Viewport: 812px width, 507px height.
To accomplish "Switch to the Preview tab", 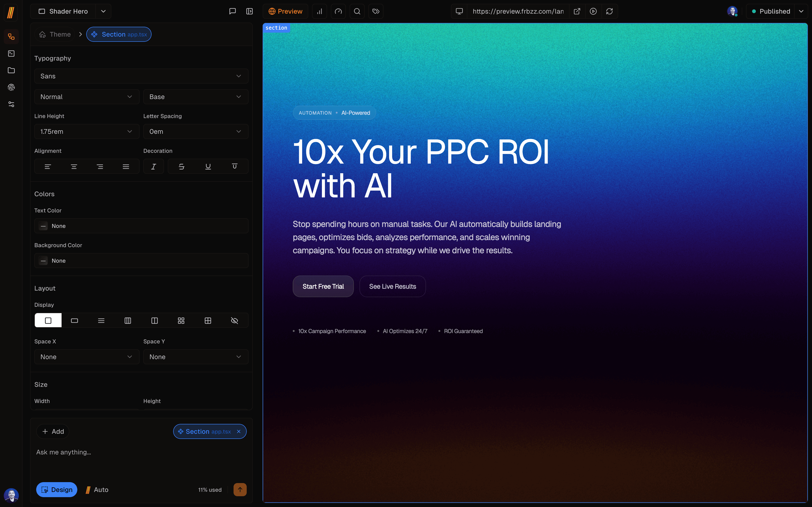I will point(285,12).
